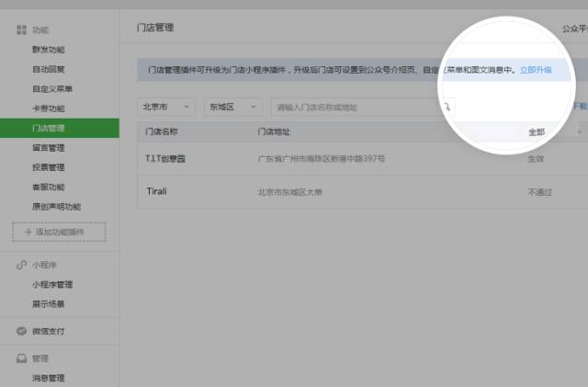
Task: Open 微信支付 section
Action: (49, 331)
